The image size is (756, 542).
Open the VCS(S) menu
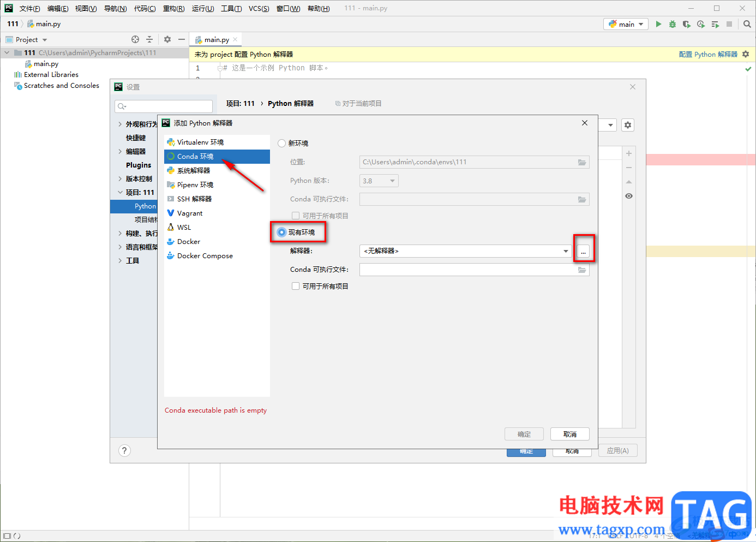coord(259,8)
